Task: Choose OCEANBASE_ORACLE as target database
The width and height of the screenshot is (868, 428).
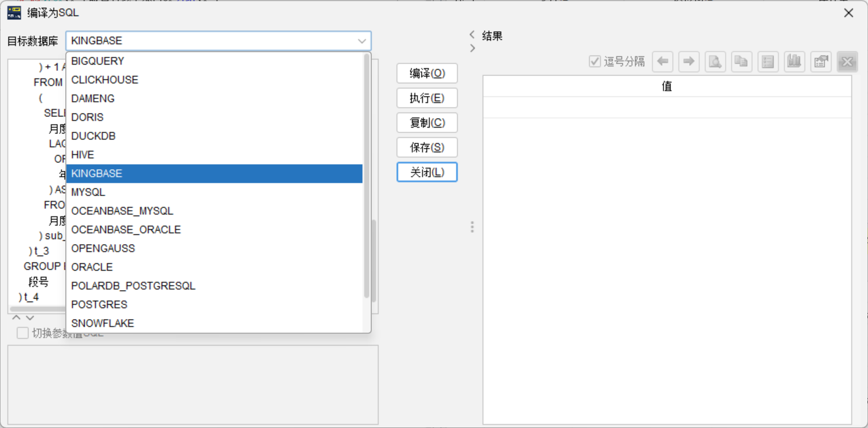Action: pos(215,230)
